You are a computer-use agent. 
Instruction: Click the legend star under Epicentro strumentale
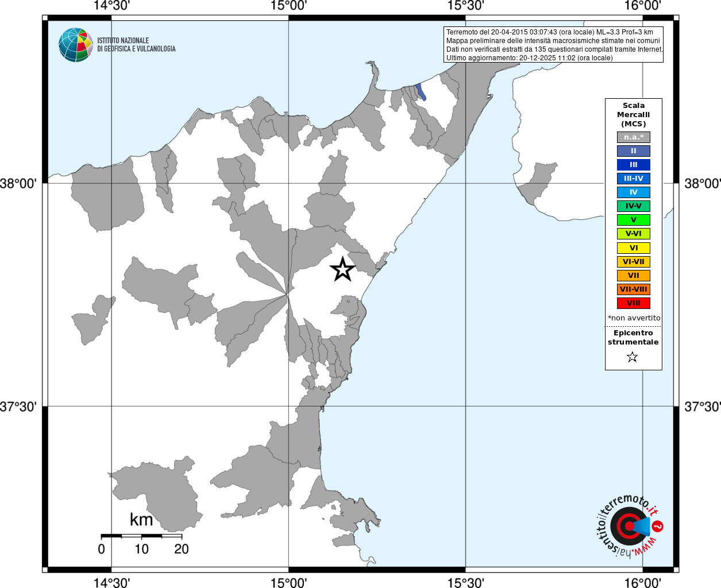tap(633, 357)
